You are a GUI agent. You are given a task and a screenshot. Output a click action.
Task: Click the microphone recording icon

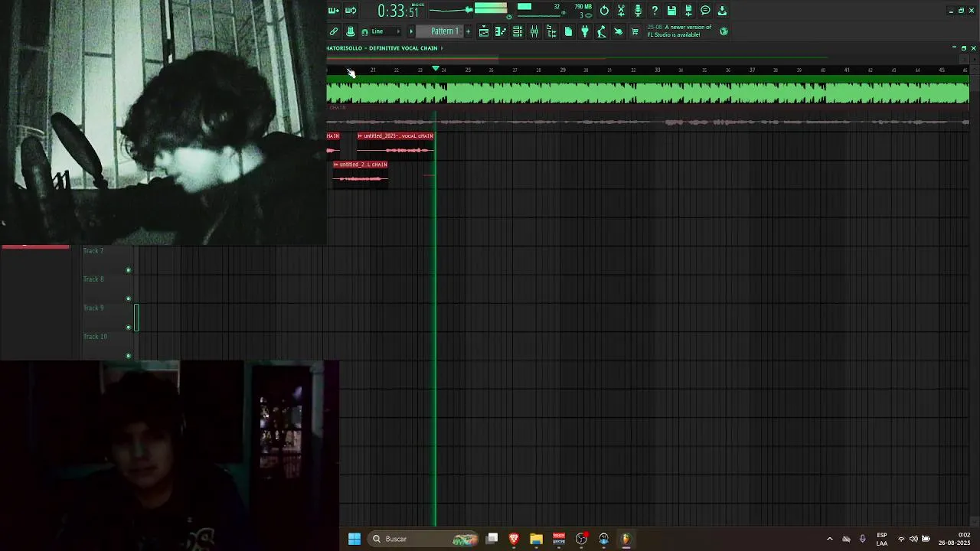[638, 11]
